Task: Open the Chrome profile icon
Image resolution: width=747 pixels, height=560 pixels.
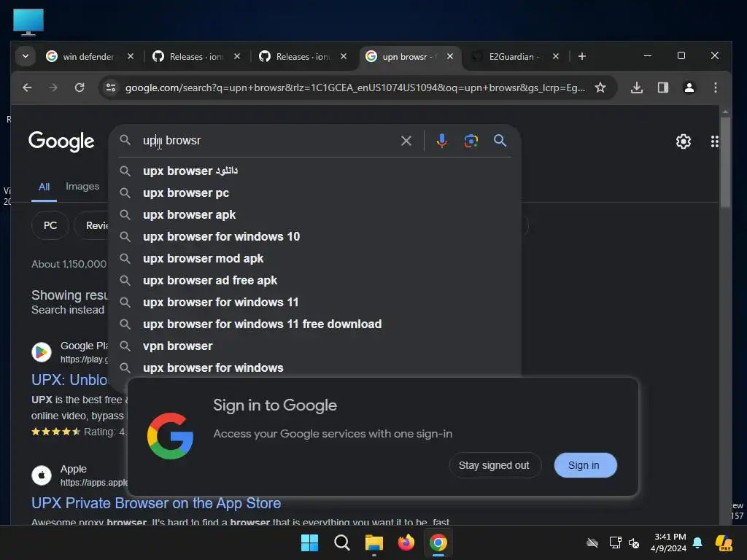Action: [689, 87]
